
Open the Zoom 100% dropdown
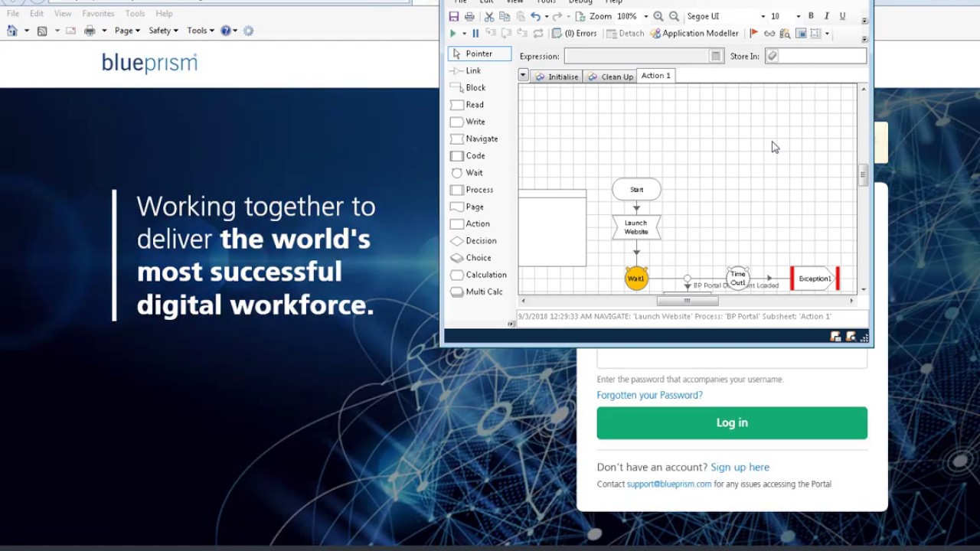[x=645, y=16]
